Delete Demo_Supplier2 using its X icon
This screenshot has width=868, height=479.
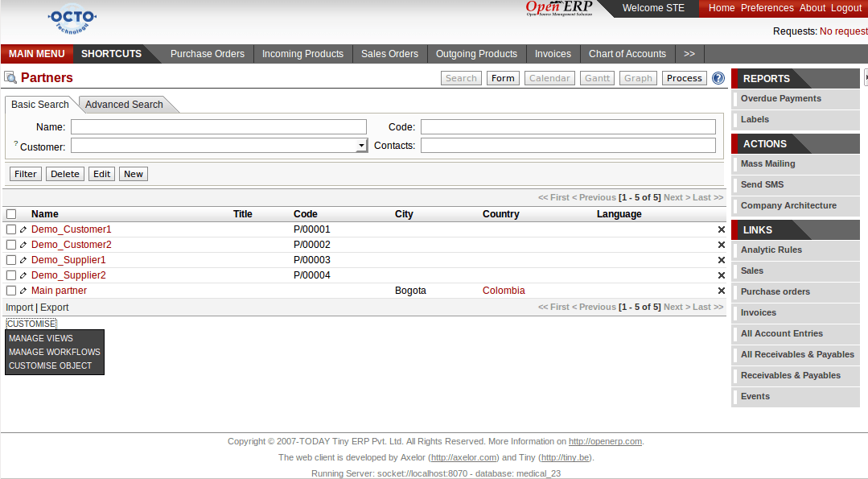tap(721, 275)
